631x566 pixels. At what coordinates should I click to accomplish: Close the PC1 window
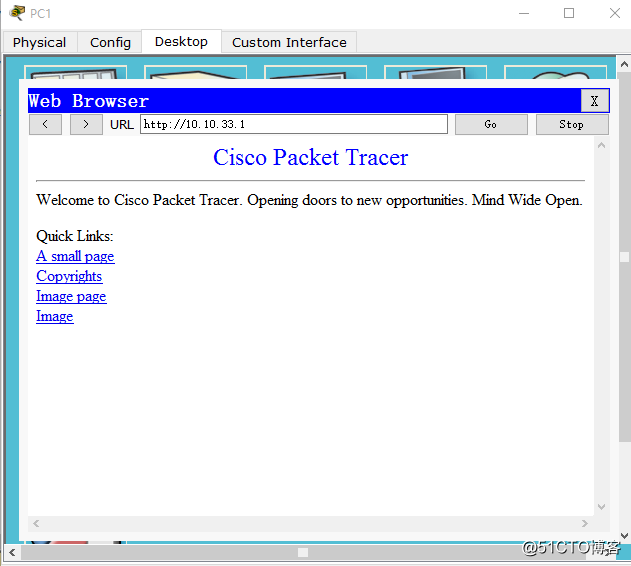tap(615, 13)
